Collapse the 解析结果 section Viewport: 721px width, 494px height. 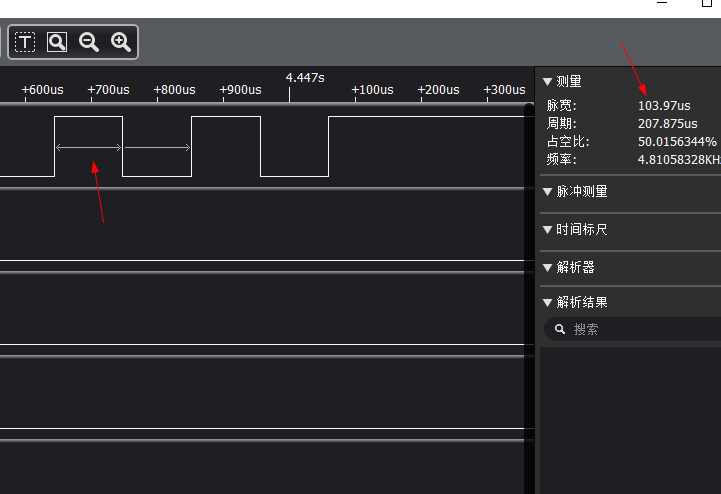point(547,303)
